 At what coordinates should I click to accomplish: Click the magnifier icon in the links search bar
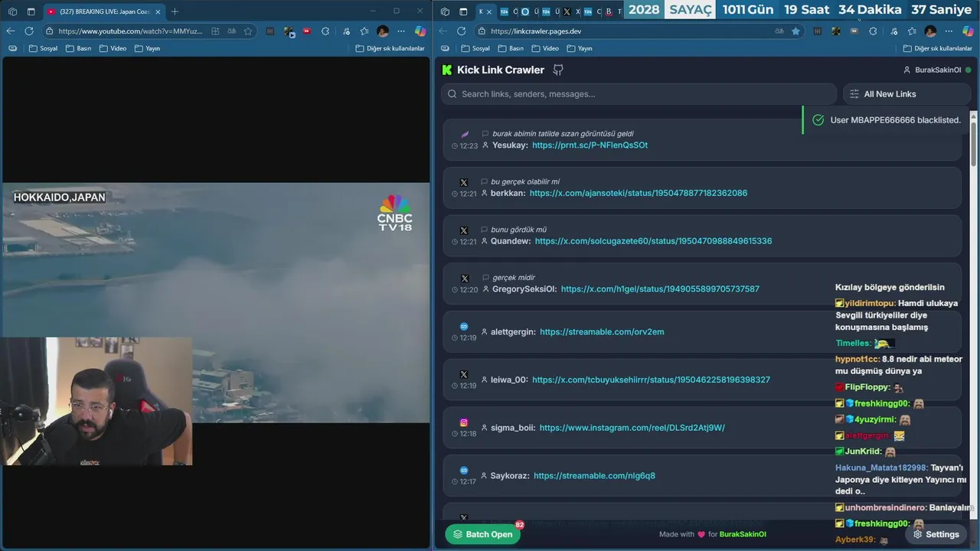(452, 94)
